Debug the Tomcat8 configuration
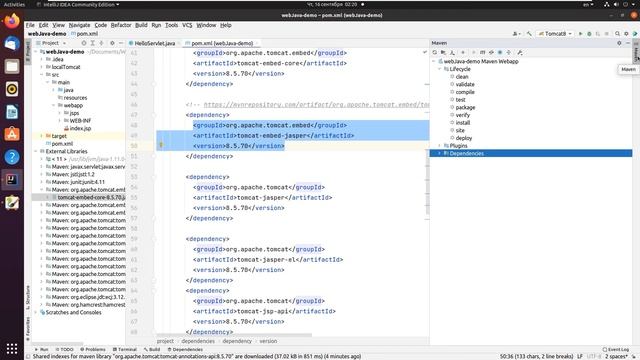 [589, 34]
